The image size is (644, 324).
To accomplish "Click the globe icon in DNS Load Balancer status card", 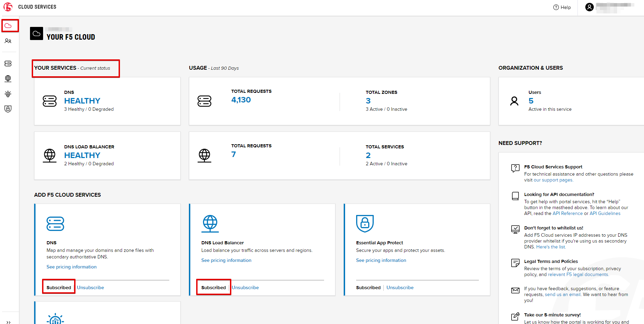I will tap(50, 156).
